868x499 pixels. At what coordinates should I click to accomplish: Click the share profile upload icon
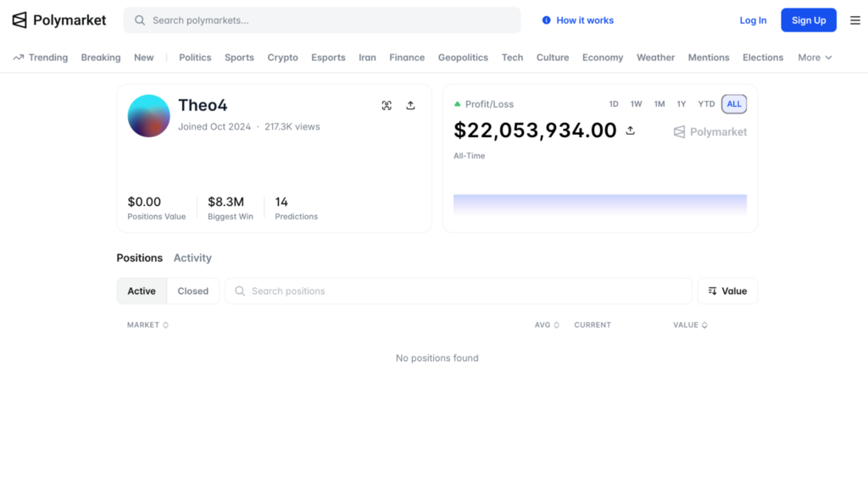(x=410, y=105)
